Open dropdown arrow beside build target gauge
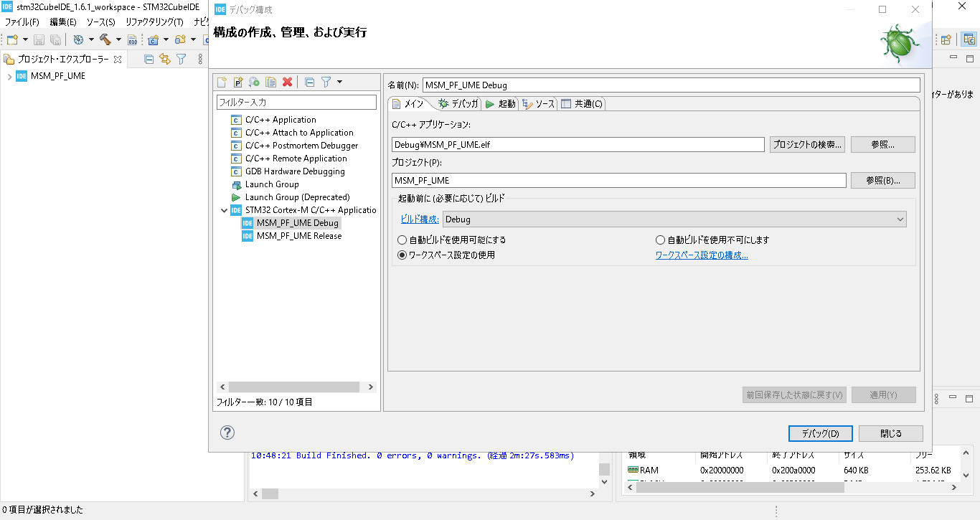 pyautogui.click(x=91, y=39)
